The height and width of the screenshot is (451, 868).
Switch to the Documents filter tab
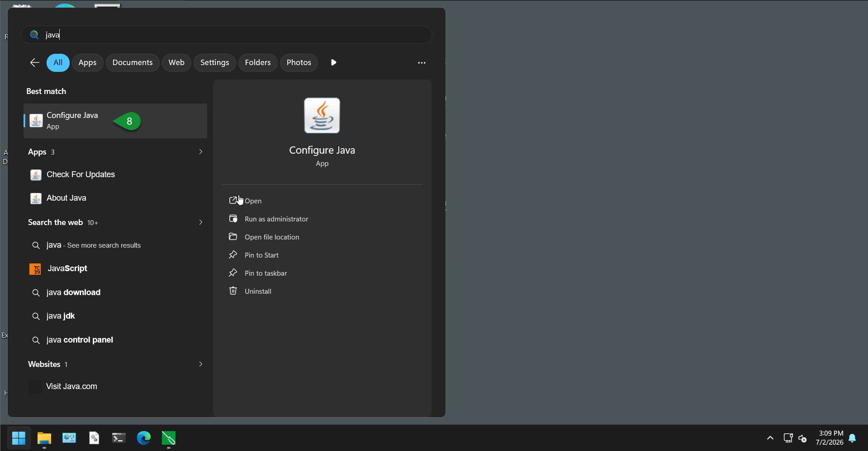[x=133, y=63]
